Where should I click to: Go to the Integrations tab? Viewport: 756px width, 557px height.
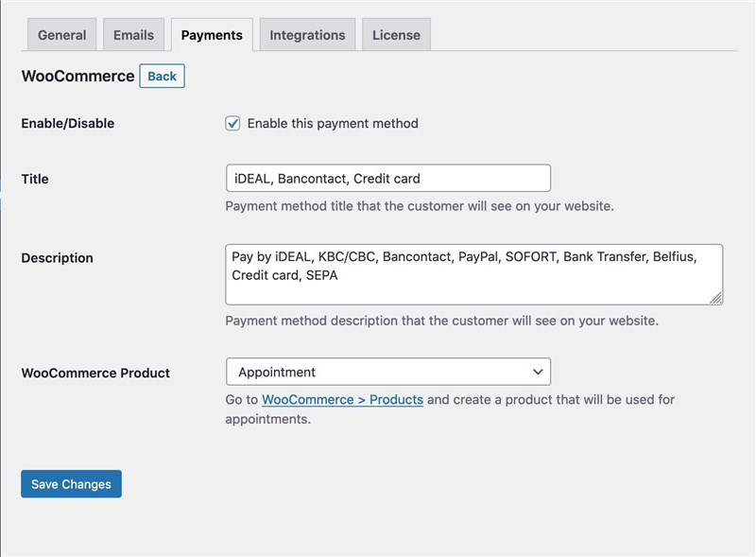coord(307,35)
